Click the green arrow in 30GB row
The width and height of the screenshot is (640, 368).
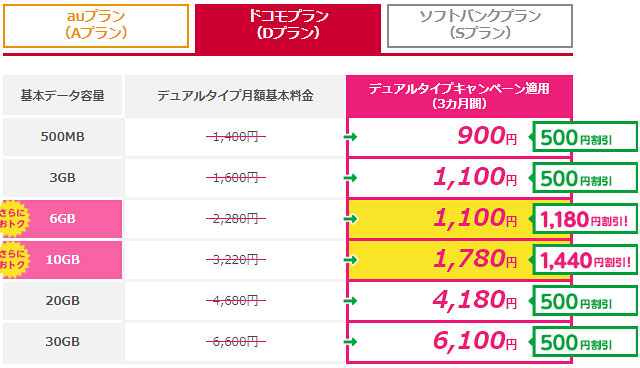coord(350,342)
